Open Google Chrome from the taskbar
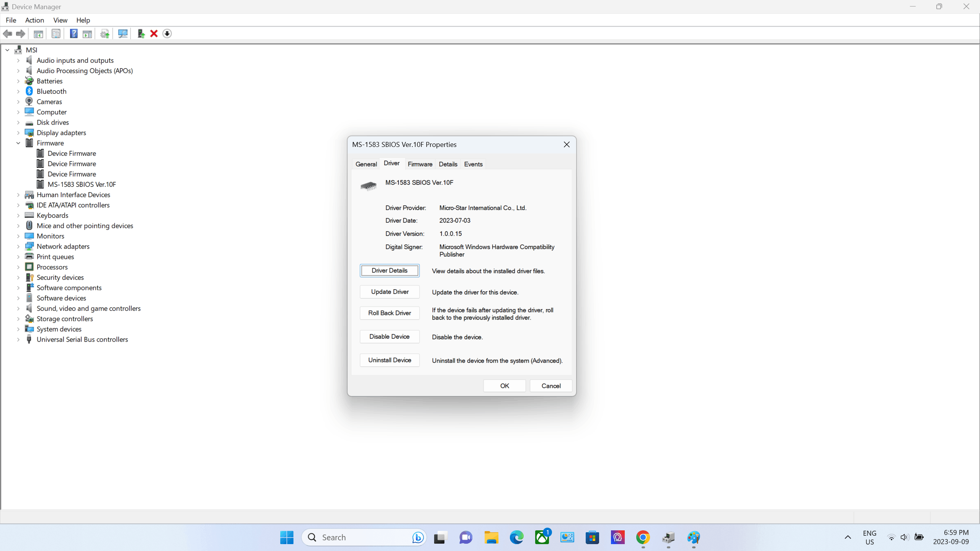This screenshot has width=980, height=551. (643, 537)
